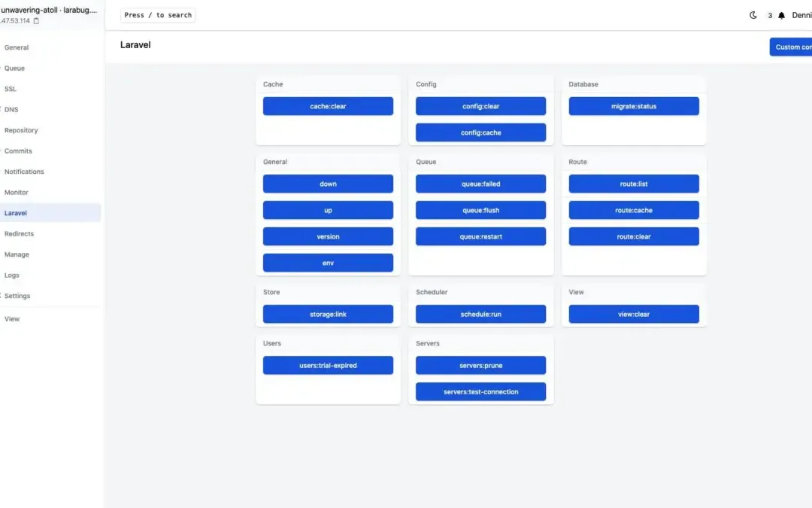Switch to the Commits sidebar section
Viewport: 812px width, 508px height.
(x=18, y=151)
